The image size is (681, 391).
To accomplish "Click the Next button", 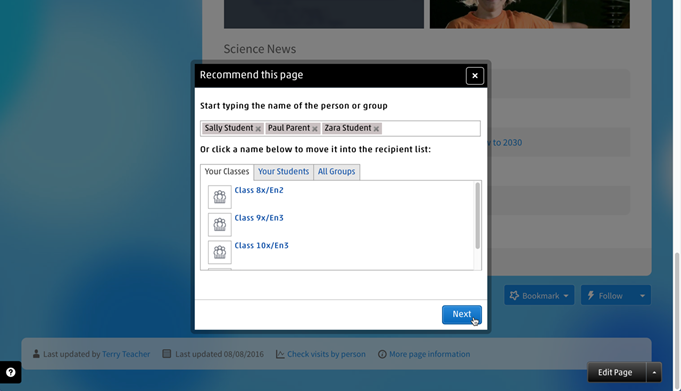I will [x=462, y=315].
